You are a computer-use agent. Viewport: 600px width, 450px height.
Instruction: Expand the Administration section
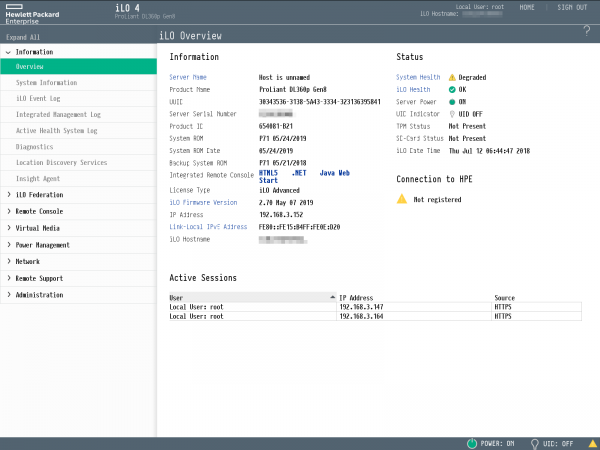9,295
